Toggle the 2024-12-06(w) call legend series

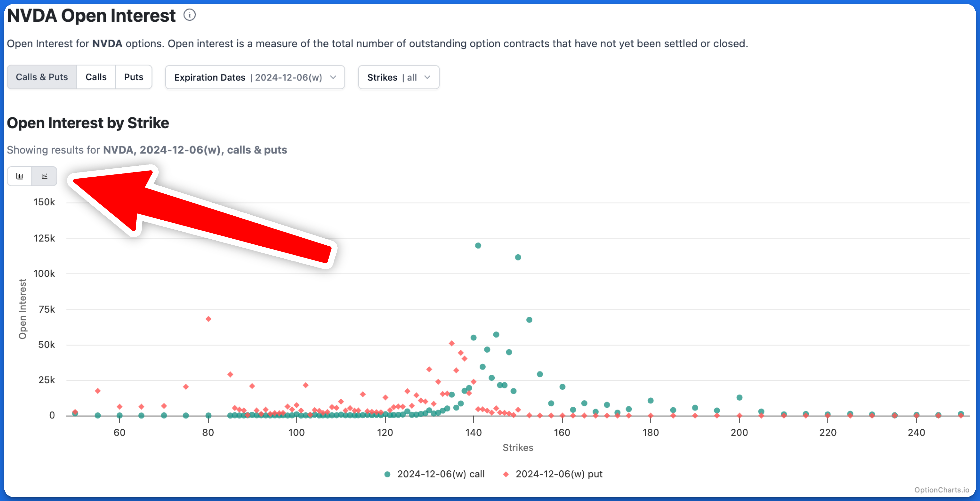(434, 474)
